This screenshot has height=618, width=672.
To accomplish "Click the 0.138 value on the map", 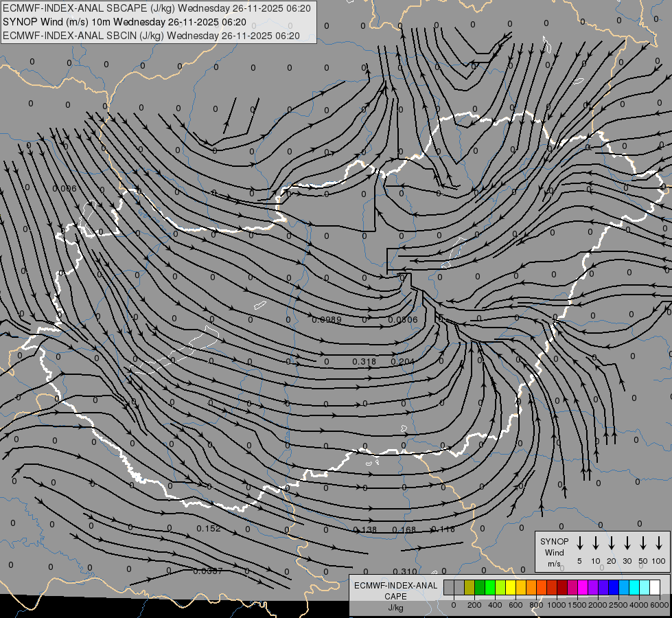I will coord(364,529).
